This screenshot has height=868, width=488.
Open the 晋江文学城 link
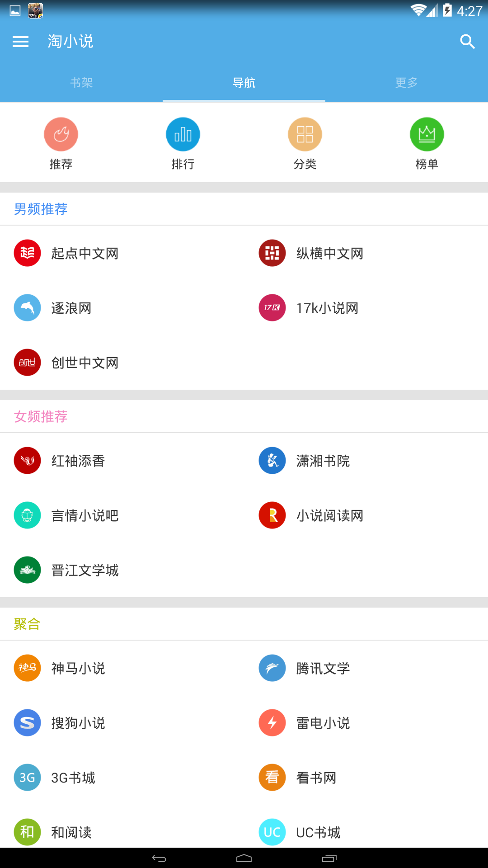click(x=85, y=571)
